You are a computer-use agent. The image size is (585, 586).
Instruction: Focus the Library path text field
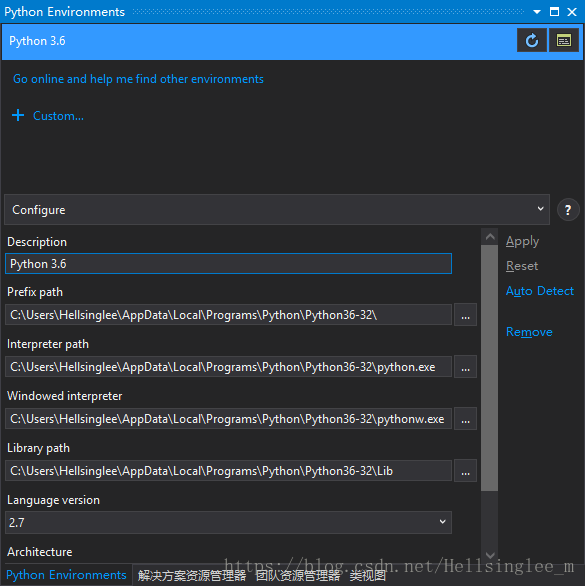(228, 471)
